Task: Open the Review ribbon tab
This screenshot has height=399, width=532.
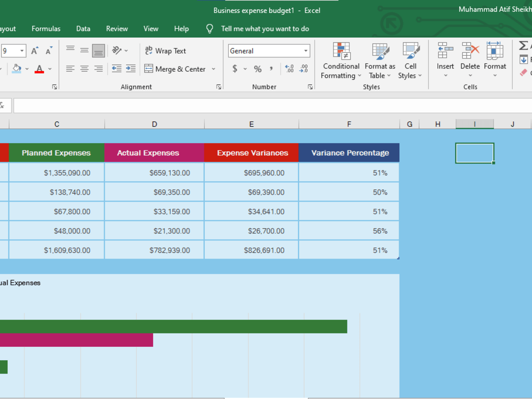Action: point(117,29)
